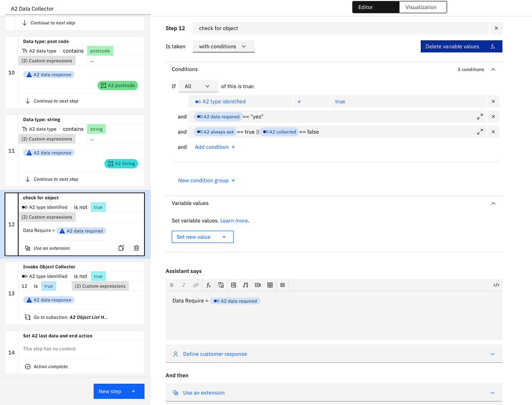Click Go to subaction text in step 13

click(70, 317)
